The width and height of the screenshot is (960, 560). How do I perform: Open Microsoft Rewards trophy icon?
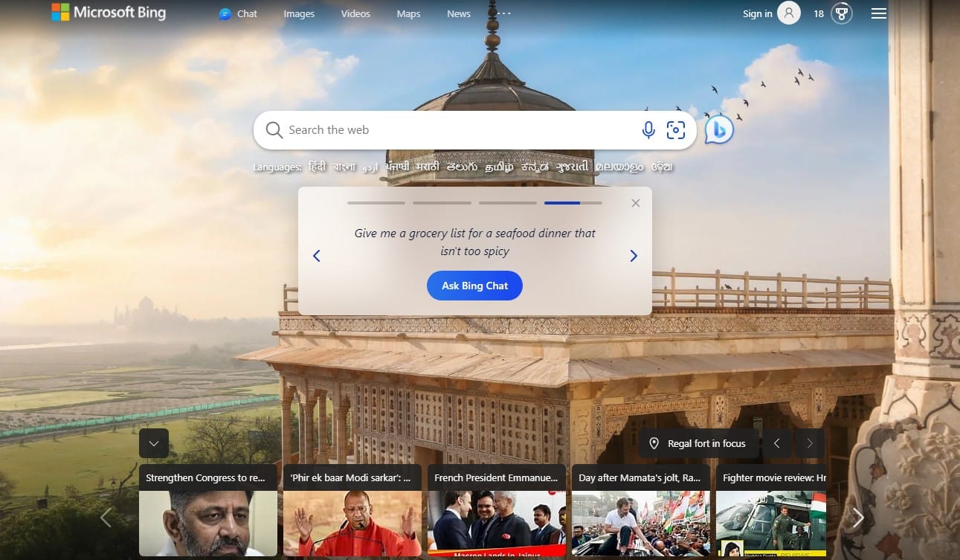coord(841,13)
